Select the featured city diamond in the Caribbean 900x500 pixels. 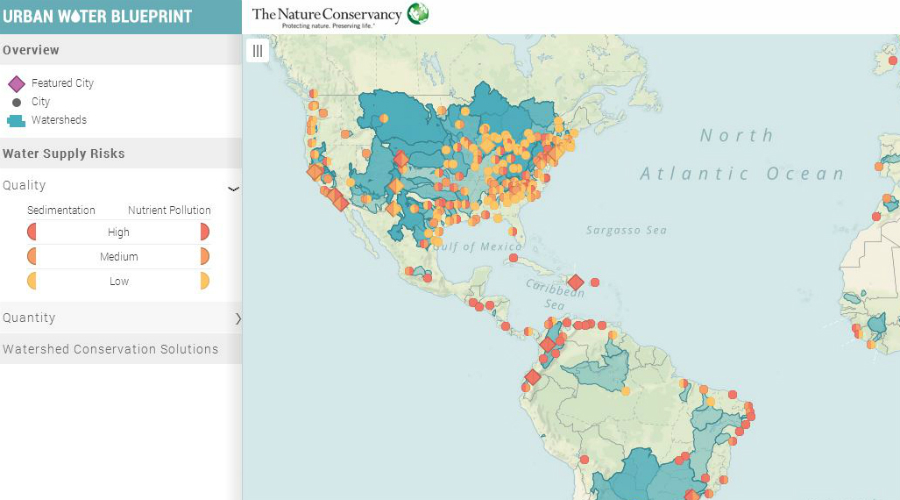(576, 283)
